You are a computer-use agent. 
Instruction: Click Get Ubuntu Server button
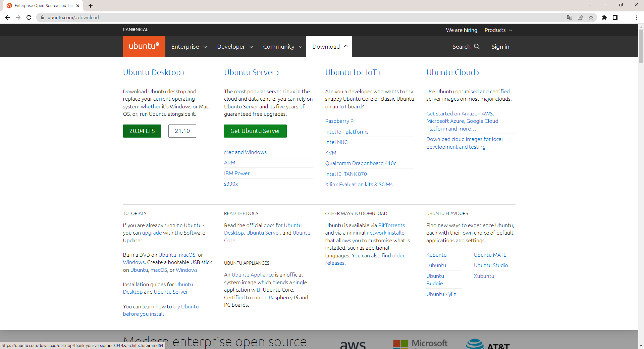coord(255,131)
